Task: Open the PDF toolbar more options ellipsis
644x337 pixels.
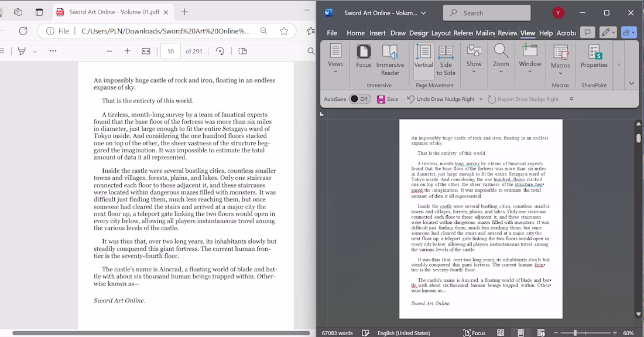Action: click(53, 51)
